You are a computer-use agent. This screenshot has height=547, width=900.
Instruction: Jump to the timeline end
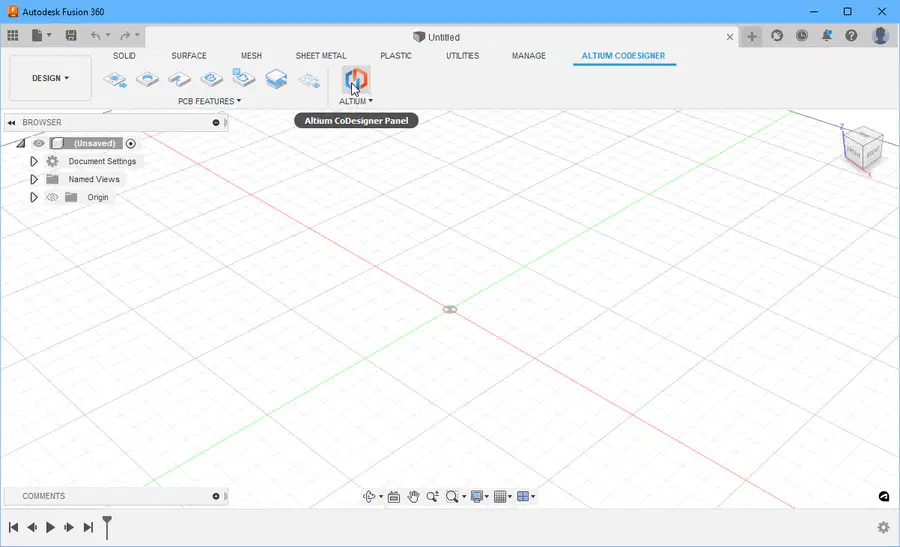pos(88,527)
